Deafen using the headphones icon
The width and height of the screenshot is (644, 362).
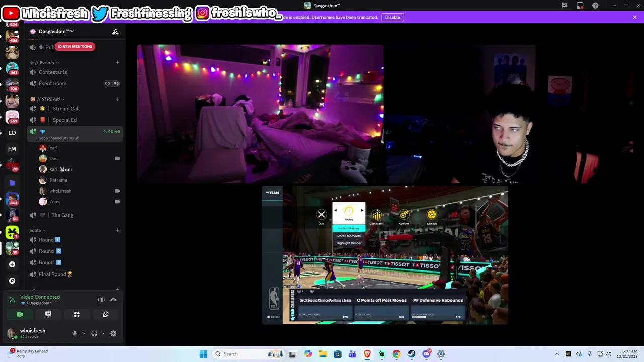94,333
